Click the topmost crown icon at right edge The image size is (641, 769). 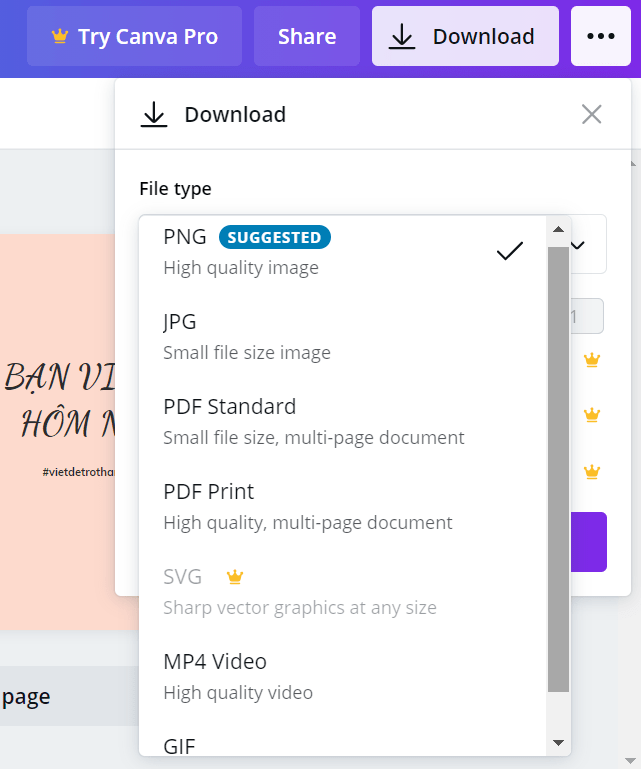point(591,360)
